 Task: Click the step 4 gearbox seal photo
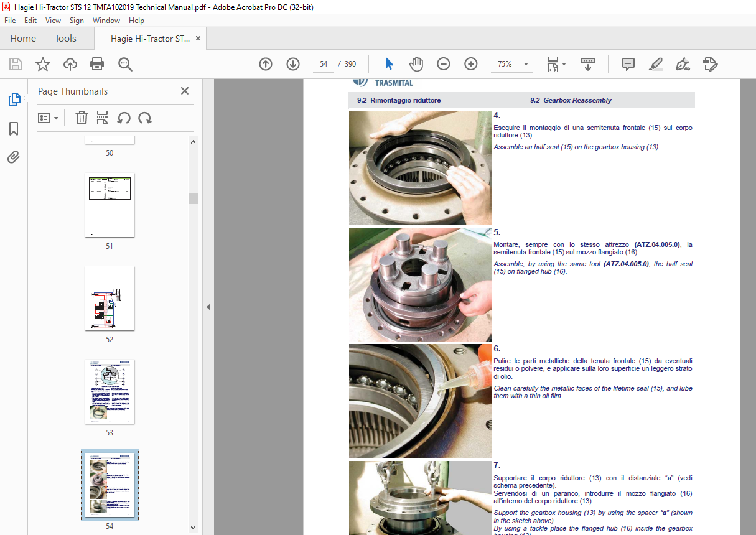point(420,167)
